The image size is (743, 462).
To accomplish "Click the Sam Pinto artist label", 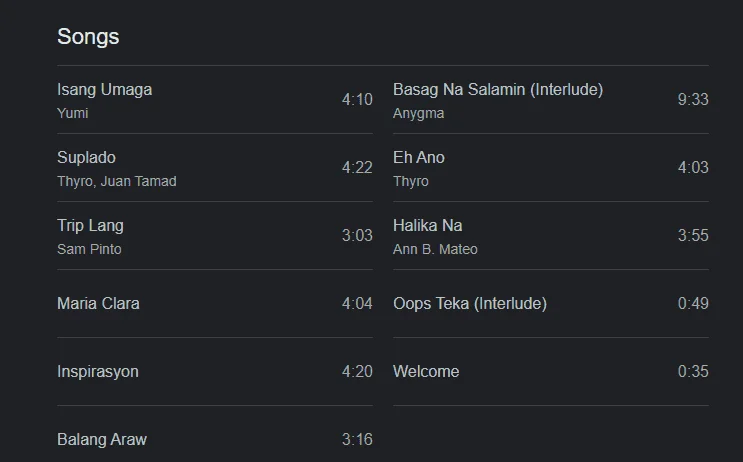I will 89,249.
